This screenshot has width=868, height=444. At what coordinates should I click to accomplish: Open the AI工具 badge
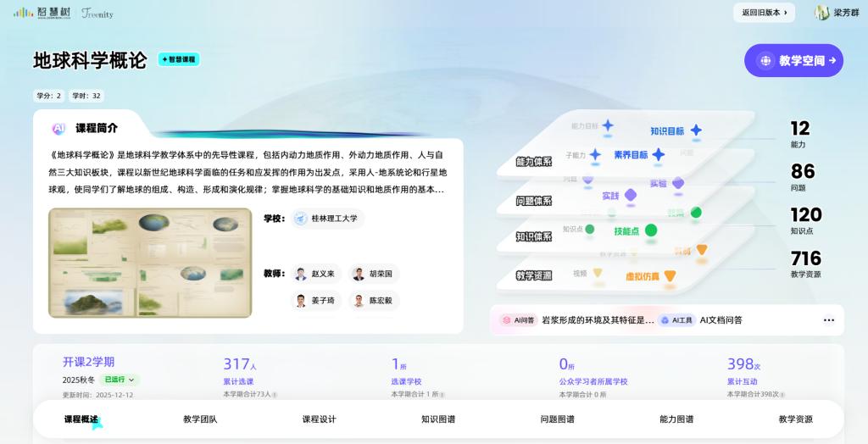(x=677, y=320)
